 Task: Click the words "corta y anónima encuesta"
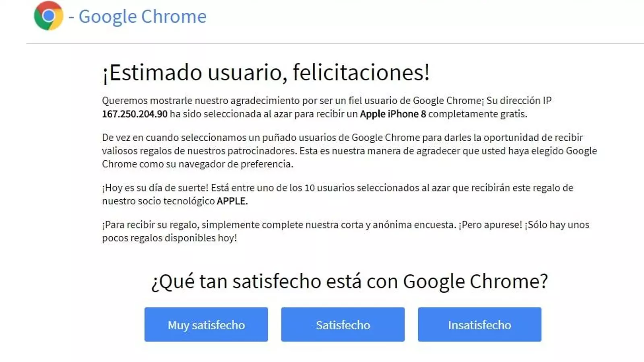point(400,225)
